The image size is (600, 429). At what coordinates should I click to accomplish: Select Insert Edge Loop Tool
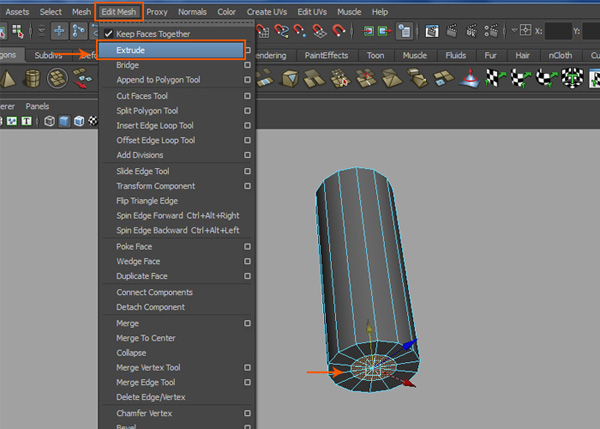tap(155, 125)
